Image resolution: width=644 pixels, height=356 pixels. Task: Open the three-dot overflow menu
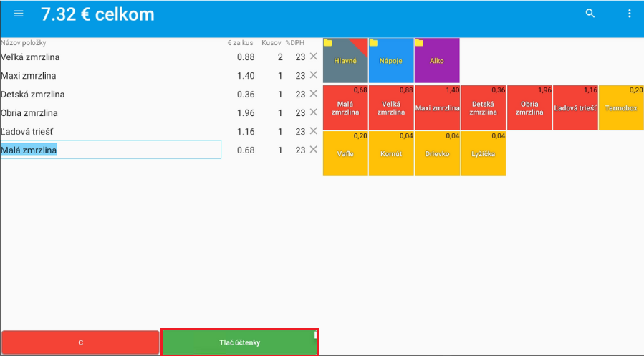point(630,14)
